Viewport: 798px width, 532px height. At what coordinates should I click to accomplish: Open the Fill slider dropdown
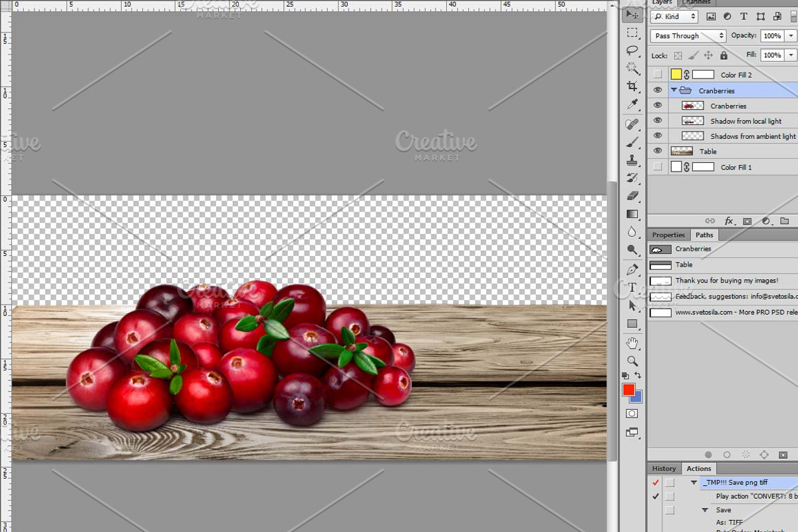(x=791, y=55)
